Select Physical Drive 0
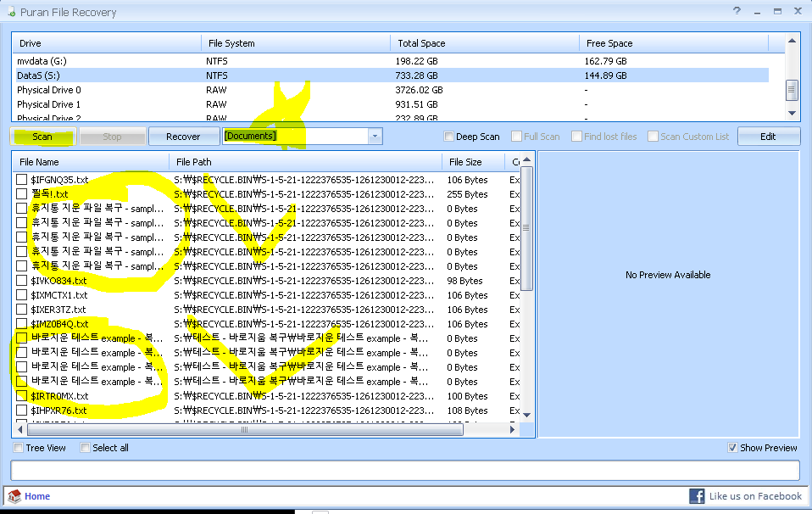The height and width of the screenshot is (514, 812). 392,90
